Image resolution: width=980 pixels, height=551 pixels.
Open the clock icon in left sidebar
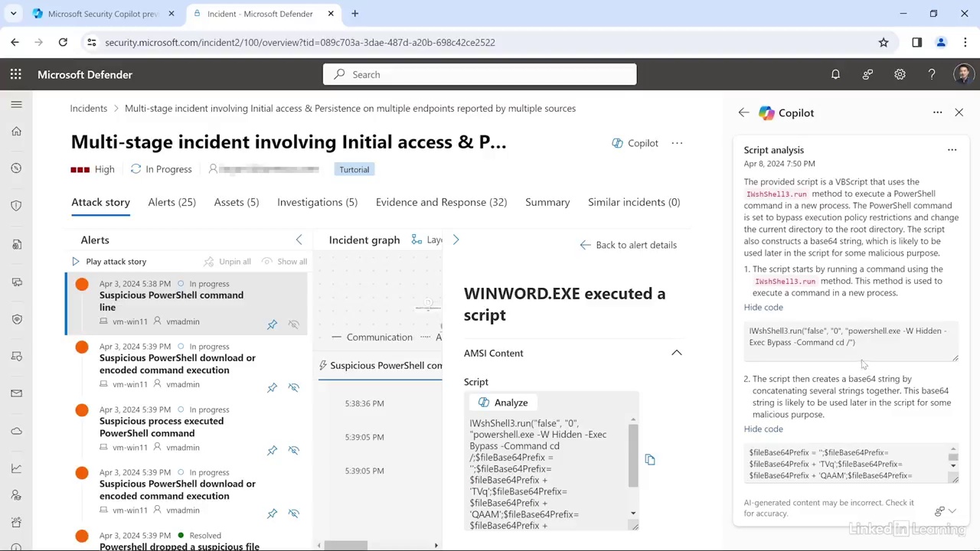16,168
